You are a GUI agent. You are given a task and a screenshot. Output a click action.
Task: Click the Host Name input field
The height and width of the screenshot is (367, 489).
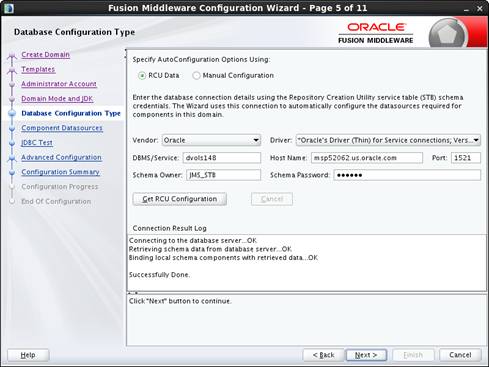click(367, 158)
